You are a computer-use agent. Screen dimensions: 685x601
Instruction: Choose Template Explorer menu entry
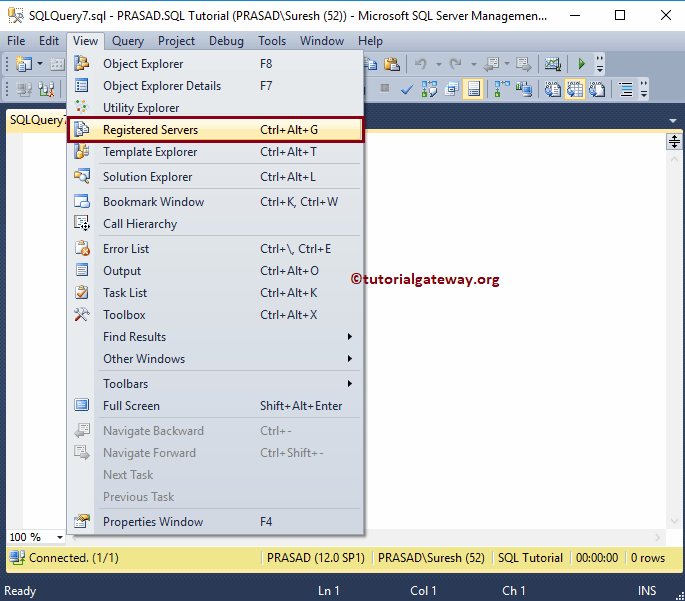(x=216, y=152)
